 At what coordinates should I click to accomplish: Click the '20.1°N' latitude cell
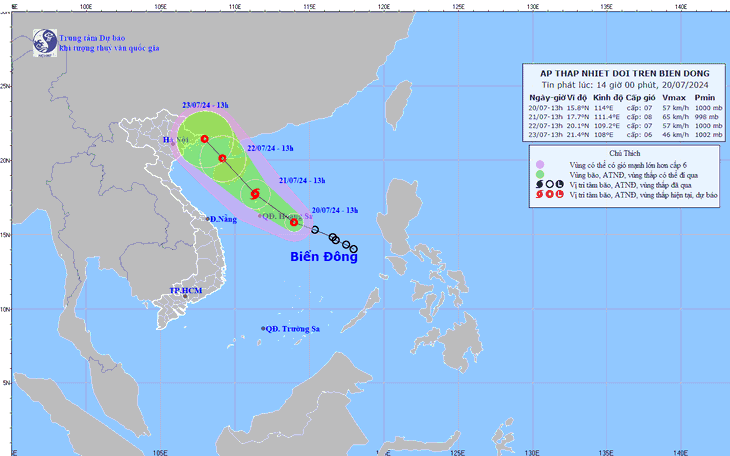578,126
